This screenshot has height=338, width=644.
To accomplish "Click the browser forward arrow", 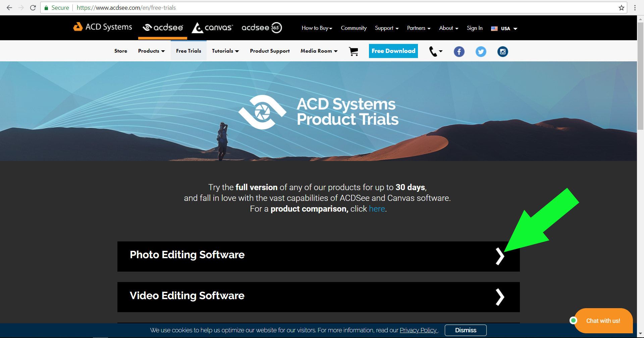I will point(21,7).
